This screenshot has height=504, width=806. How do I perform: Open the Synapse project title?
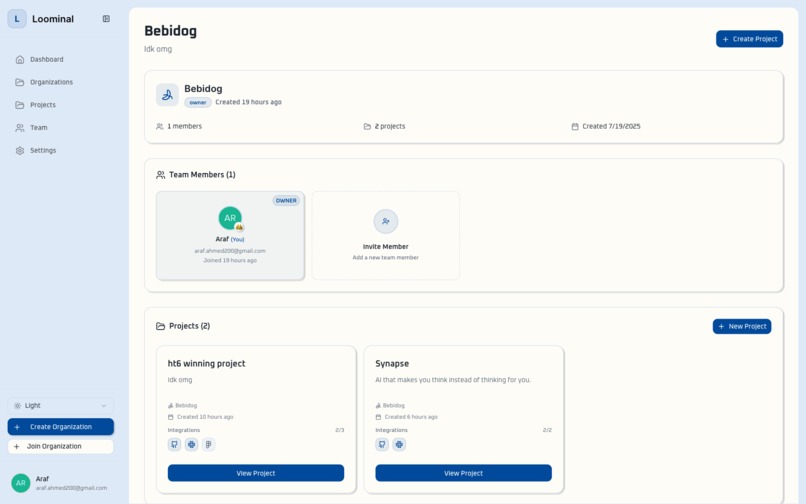click(x=392, y=364)
